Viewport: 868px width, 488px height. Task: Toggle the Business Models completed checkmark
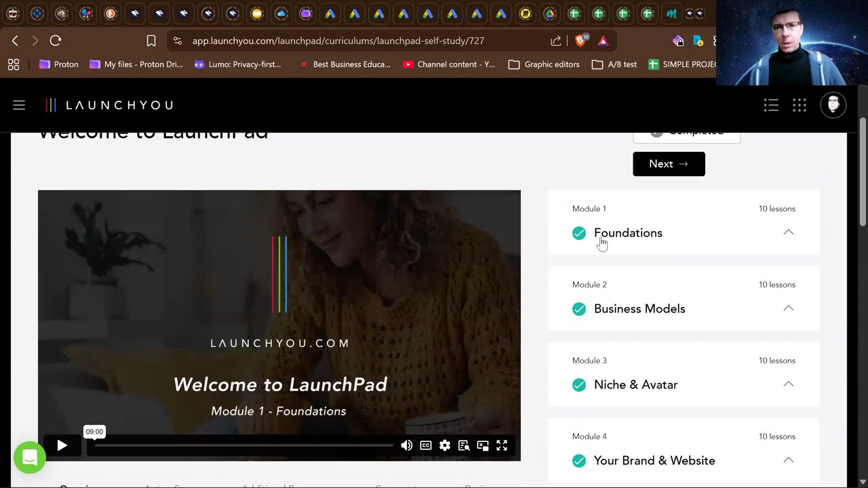579,309
